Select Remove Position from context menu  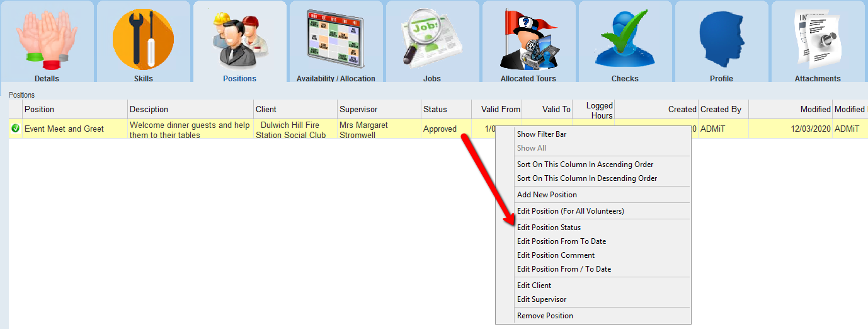pos(545,316)
